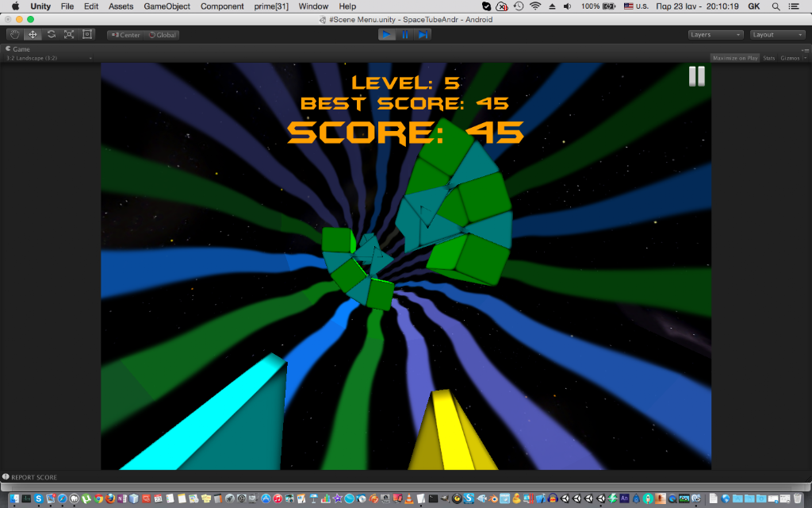Open the Layers dropdown

click(x=715, y=35)
